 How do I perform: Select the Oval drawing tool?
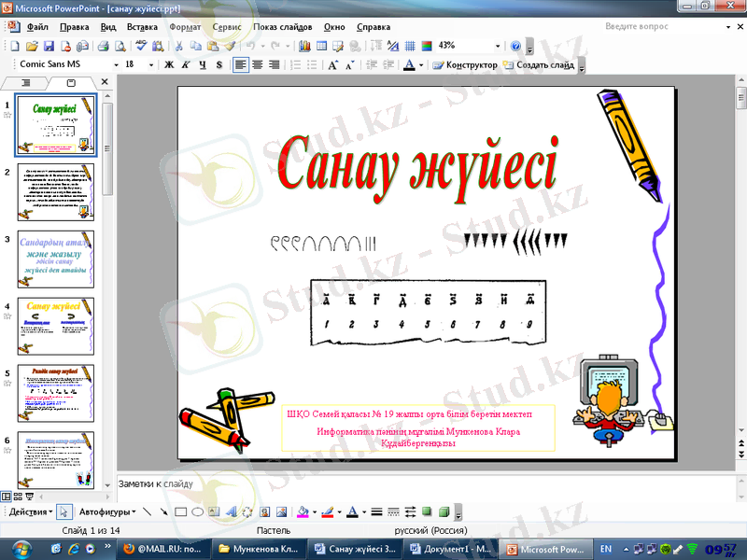[x=198, y=511]
